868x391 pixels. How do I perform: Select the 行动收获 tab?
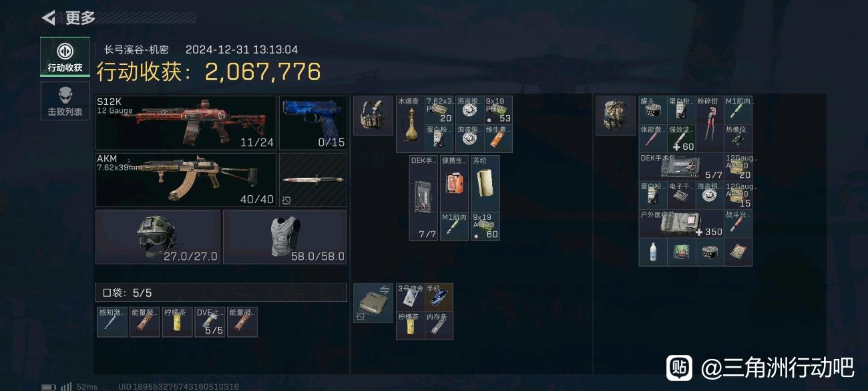coord(65,57)
